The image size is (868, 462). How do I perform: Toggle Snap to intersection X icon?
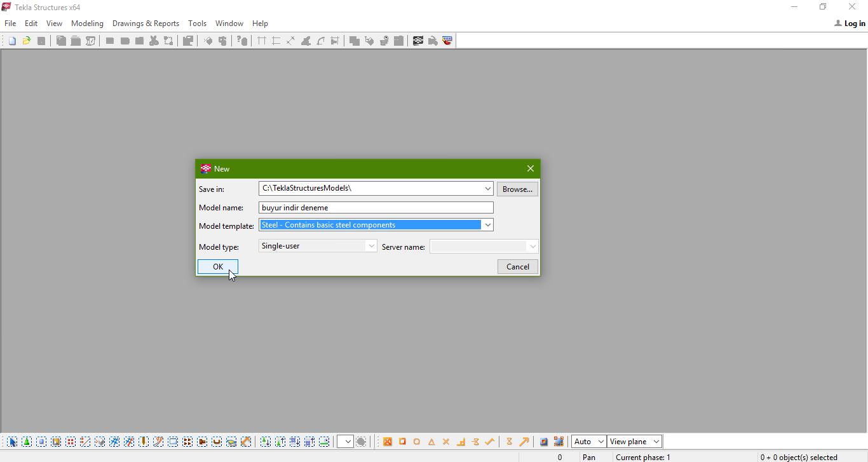pyautogui.click(x=446, y=442)
